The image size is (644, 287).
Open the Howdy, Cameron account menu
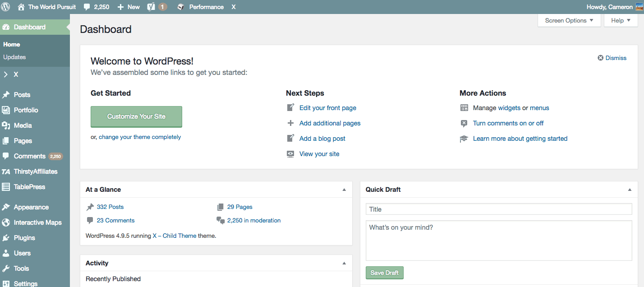click(x=615, y=7)
